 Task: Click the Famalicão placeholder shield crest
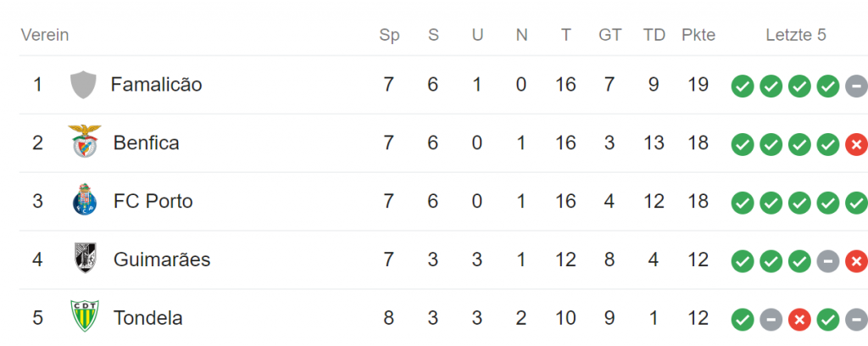[83, 85]
